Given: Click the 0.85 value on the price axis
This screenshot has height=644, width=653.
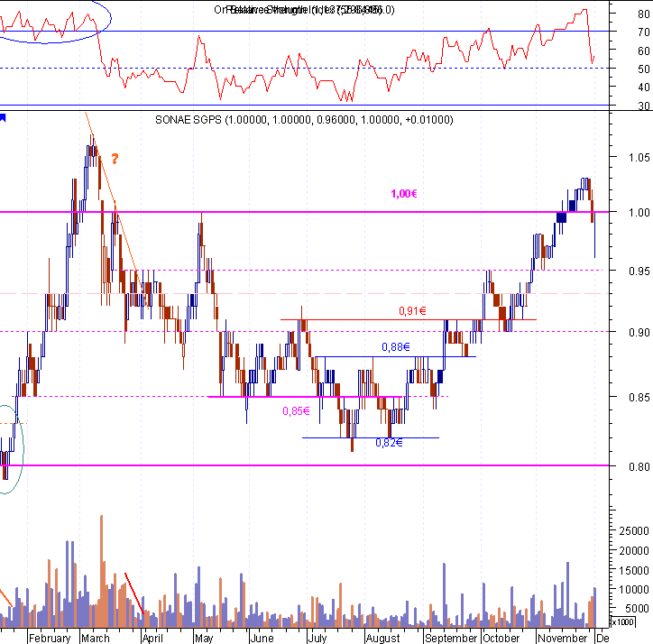Looking at the screenshot, I should pos(639,398).
